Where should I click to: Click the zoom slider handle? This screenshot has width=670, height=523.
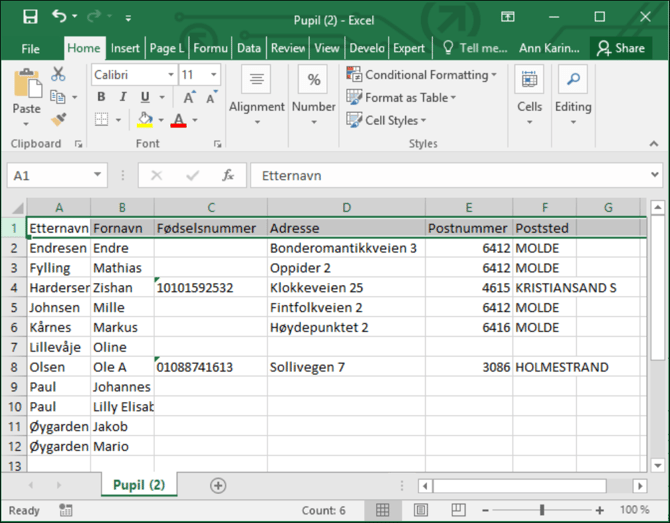pyautogui.click(x=542, y=510)
